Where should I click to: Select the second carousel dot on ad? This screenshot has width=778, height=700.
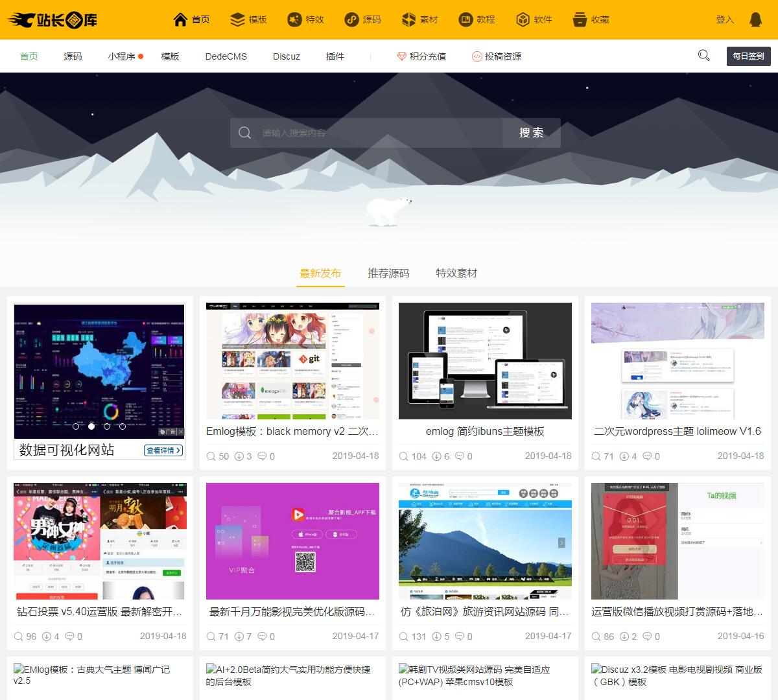(x=91, y=426)
